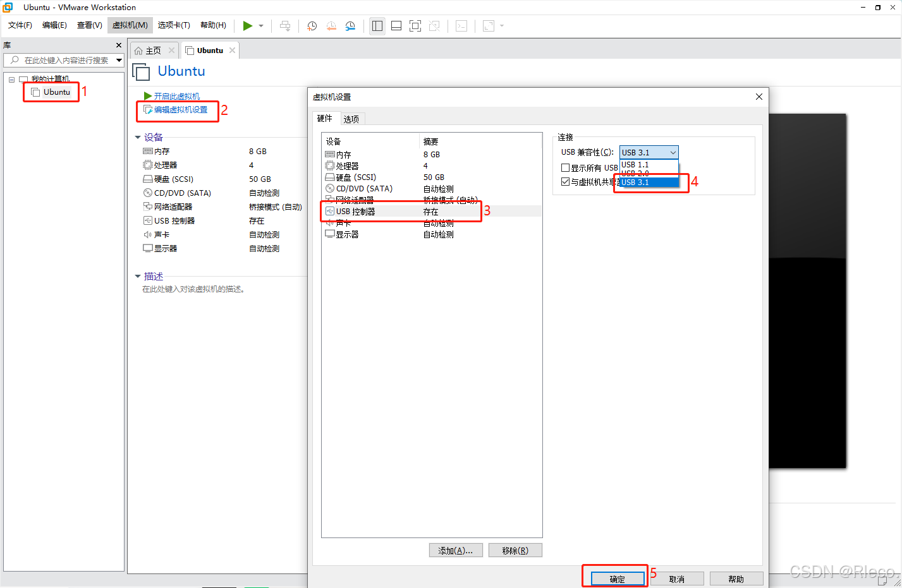Select CD/DVD (SATA) row in settings dialog
This screenshot has height=588, width=902.
point(432,189)
